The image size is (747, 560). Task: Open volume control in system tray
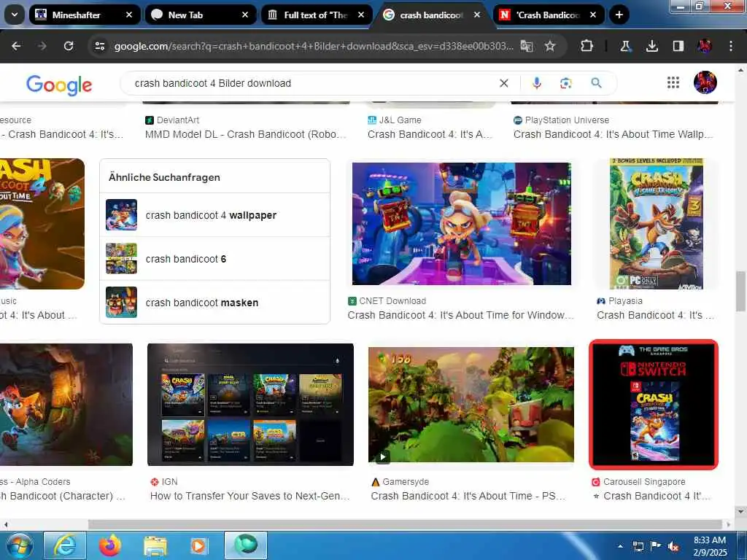[x=673, y=546]
